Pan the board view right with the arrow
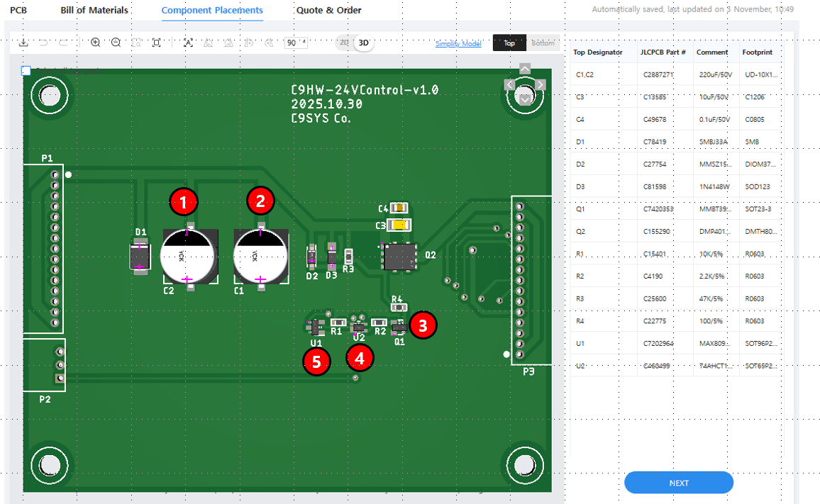The height and width of the screenshot is (504, 820). (541, 85)
